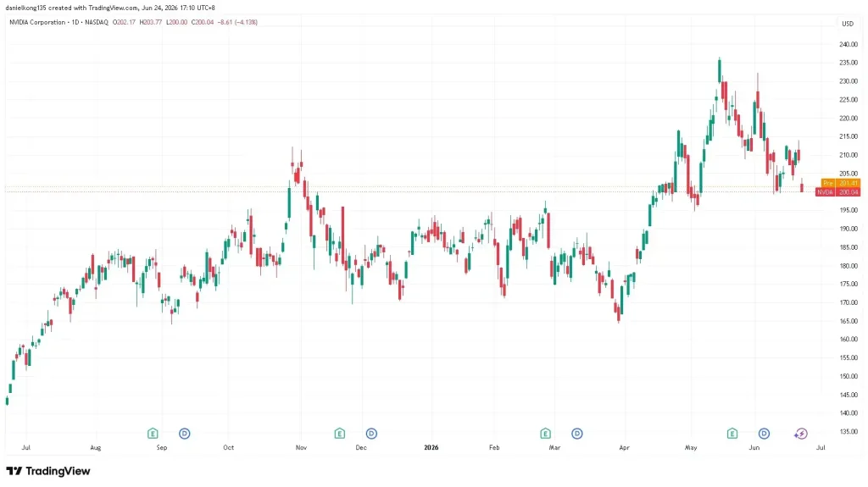This screenshot has height=487, width=868.
Task: Click the Dec label on time axis
Action: pos(361,448)
